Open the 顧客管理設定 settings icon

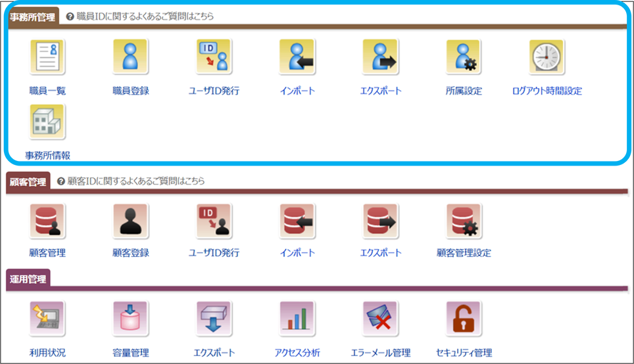tap(464, 221)
